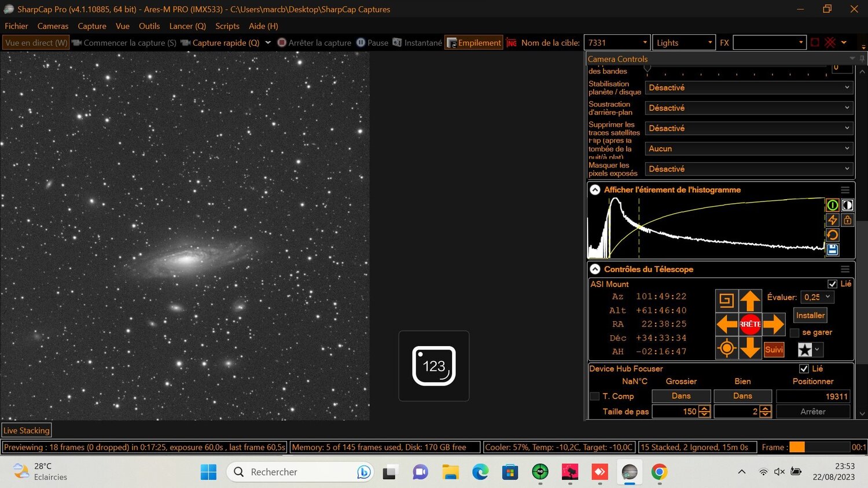This screenshot has height=488, width=868.
Task: Click the crosshair target icon in mount controls
Action: [x=727, y=348]
